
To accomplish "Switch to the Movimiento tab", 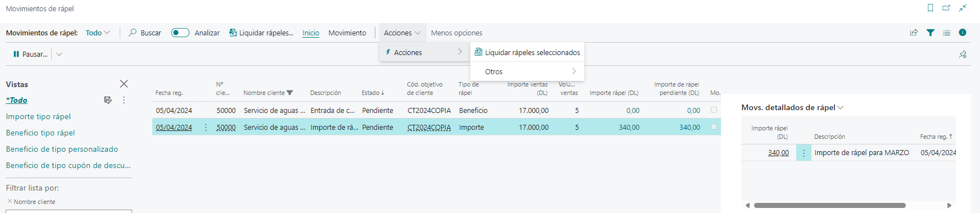I will [347, 33].
